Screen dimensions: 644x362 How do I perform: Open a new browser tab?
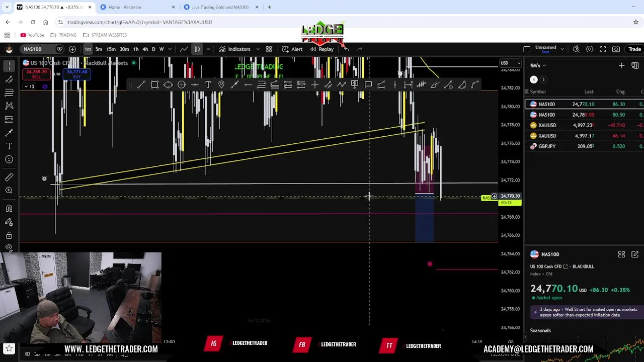point(269,7)
